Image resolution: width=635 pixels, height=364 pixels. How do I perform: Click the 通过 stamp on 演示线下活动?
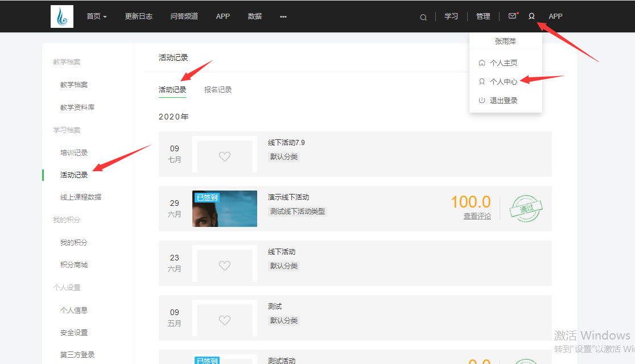tap(526, 209)
